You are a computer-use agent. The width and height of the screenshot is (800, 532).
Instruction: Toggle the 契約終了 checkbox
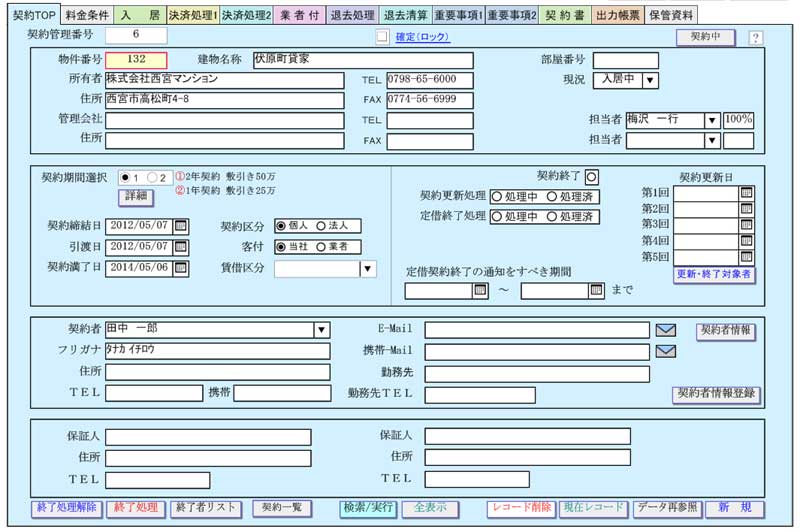(x=591, y=177)
